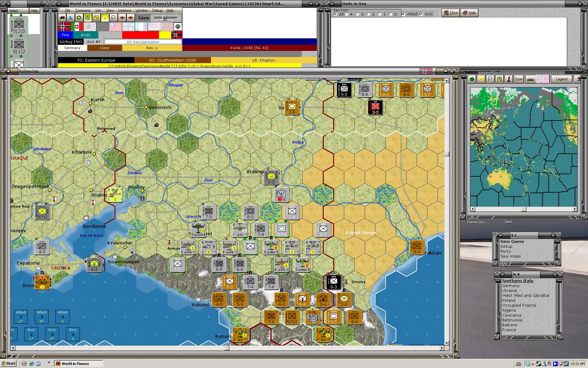Viewport: 588px width, 368px height.
Task: Click the Global Map horizontal scrollbar
Action: click(x=524, y=209)
